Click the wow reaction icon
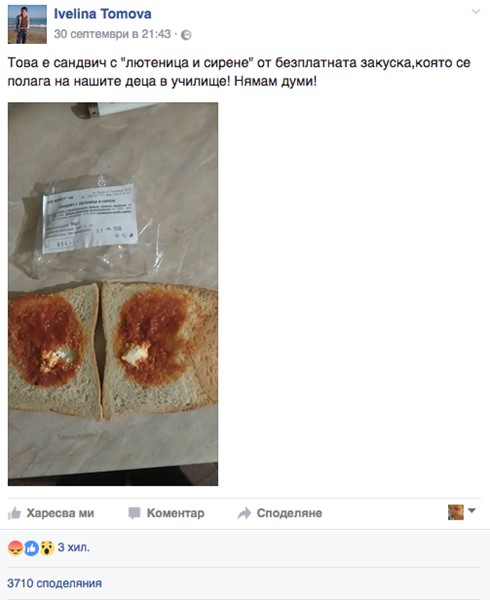The width and height of the screenshot is (490, 600). (47, 548)
